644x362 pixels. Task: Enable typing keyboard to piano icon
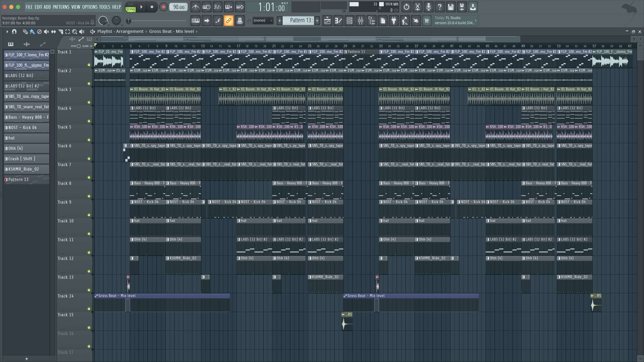coord(196,21)
